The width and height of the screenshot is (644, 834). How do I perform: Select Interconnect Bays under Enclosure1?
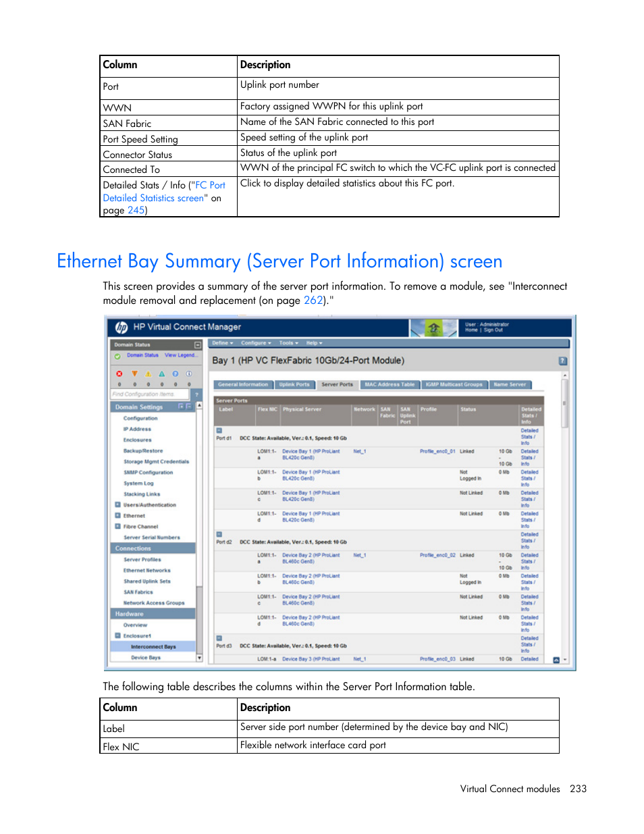153,646
